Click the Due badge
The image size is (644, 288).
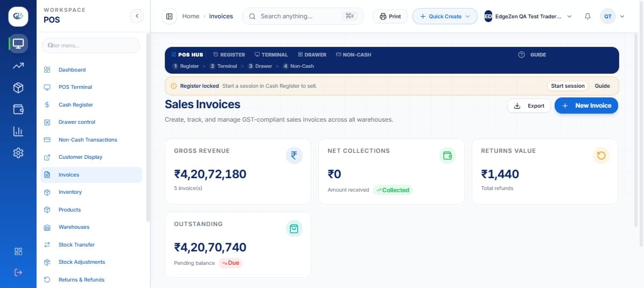(230, 263)
